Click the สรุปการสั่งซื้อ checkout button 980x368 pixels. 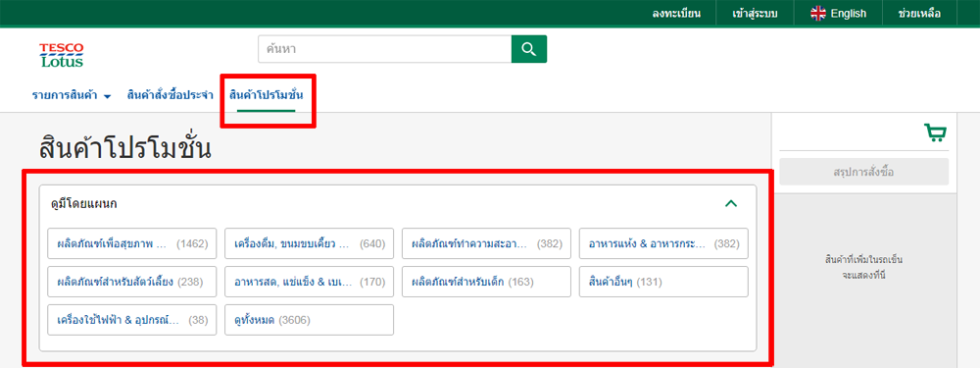pos(863,172)
